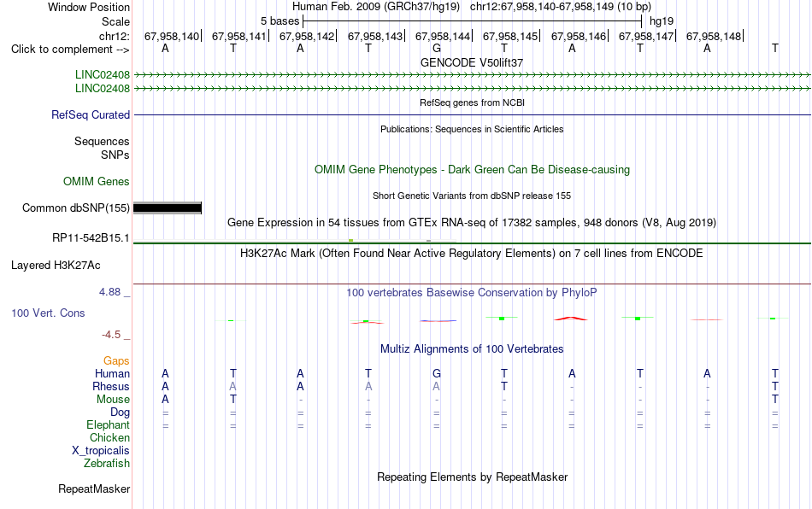This screenshot has height=509, width=812.
Task: Click the second LINC02408 gene label
Action: [x=103, y=89]
